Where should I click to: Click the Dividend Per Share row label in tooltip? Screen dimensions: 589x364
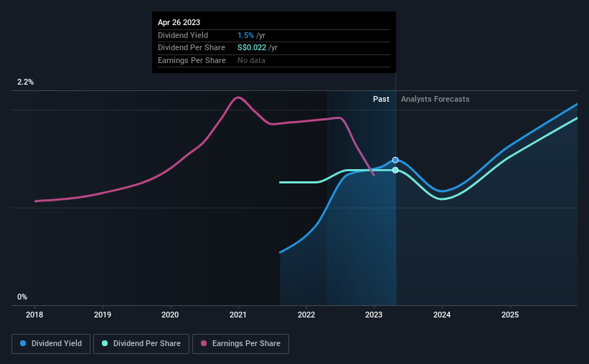[x=192, y=48]
